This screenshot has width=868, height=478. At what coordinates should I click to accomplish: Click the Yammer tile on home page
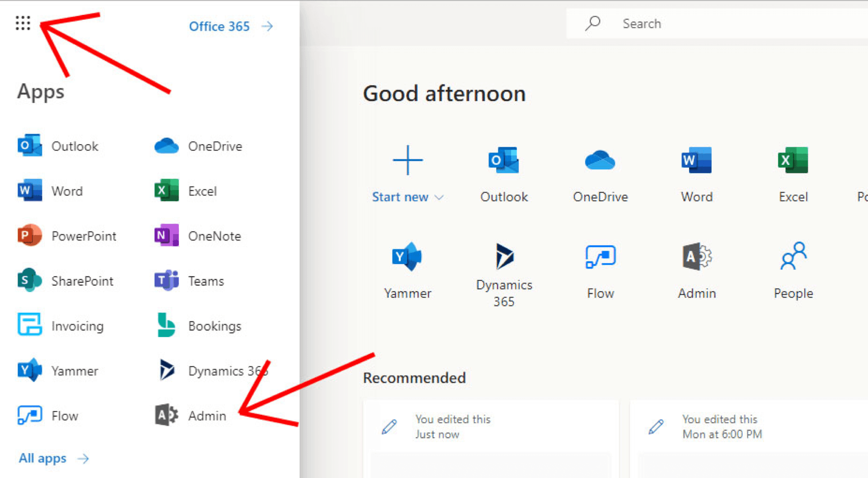[407, 271]
